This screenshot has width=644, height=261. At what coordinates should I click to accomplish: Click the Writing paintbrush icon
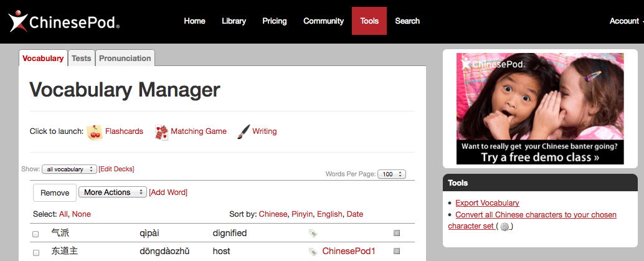[244, 132]
